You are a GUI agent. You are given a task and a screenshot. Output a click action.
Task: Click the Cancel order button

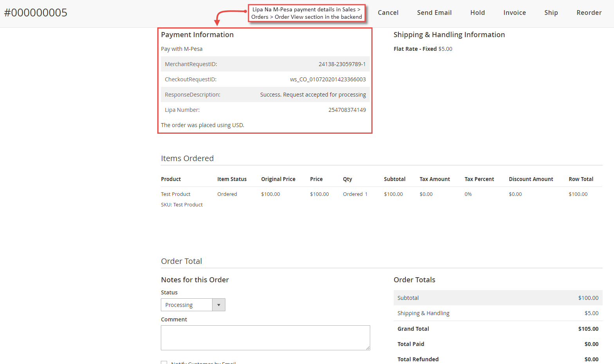pos(388,13)
